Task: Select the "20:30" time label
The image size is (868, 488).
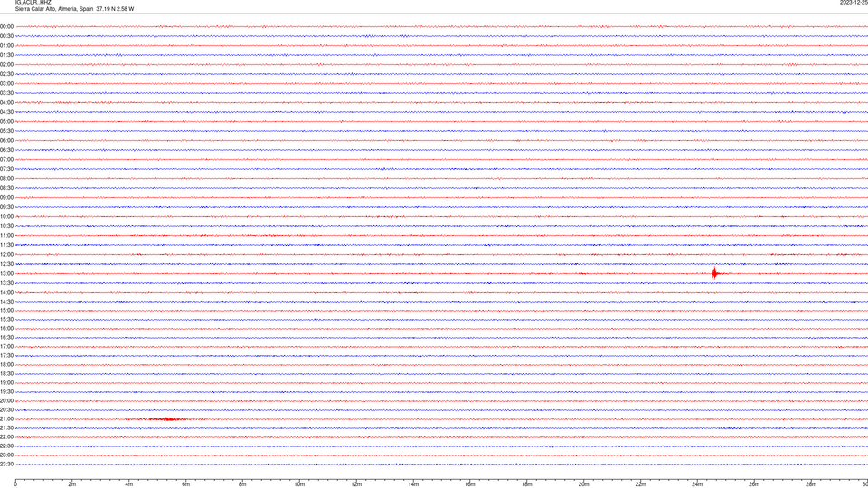Action: (6, 410)
